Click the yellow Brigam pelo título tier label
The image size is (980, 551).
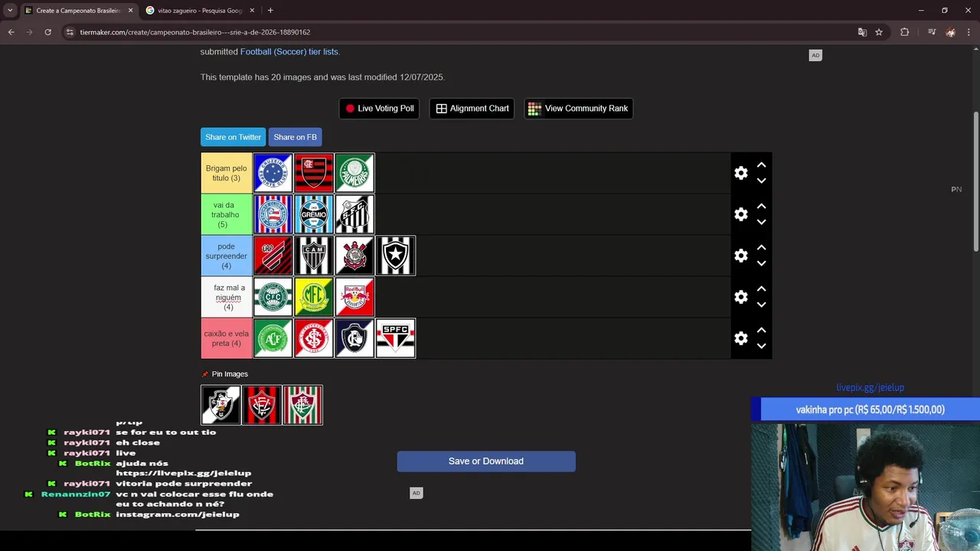(x=227, y=173)
